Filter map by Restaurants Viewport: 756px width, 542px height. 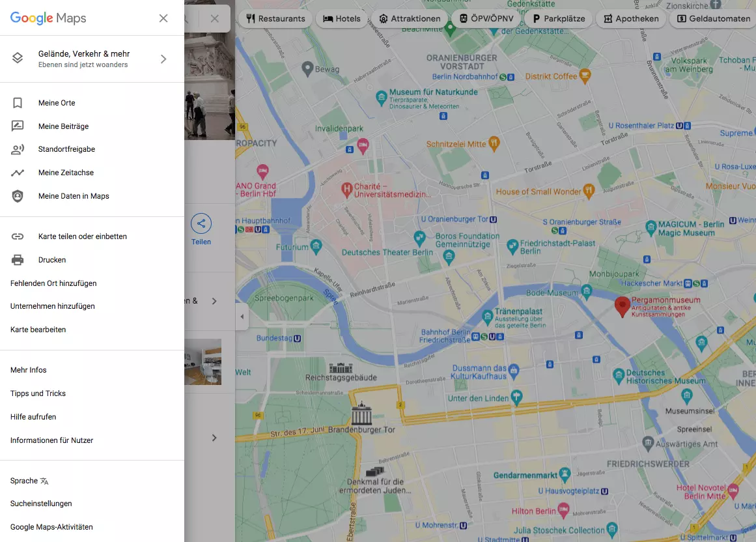[x=275, y=19]
